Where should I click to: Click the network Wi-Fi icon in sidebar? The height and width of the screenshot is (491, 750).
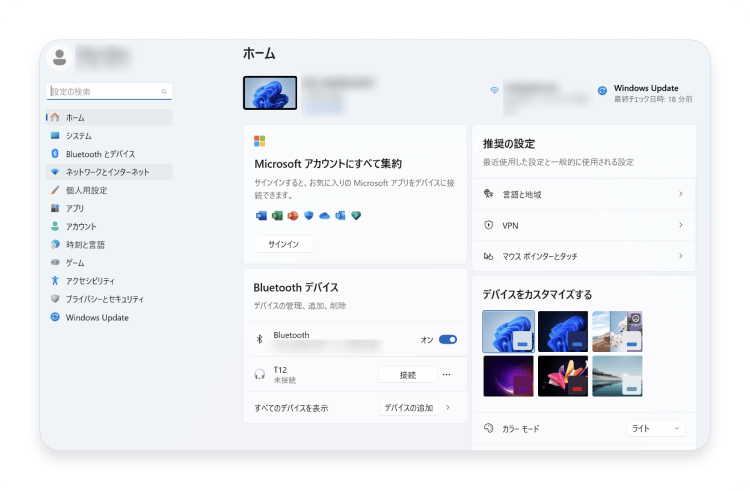[55, 172]
